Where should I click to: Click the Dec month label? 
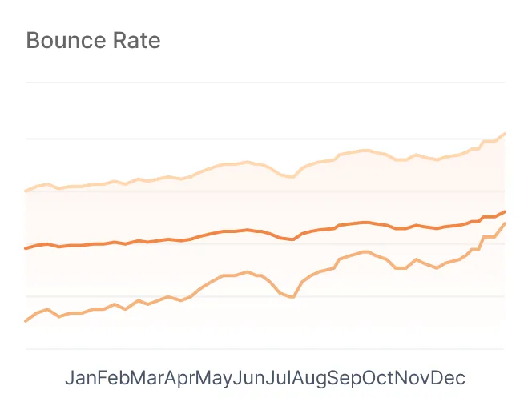449,377
